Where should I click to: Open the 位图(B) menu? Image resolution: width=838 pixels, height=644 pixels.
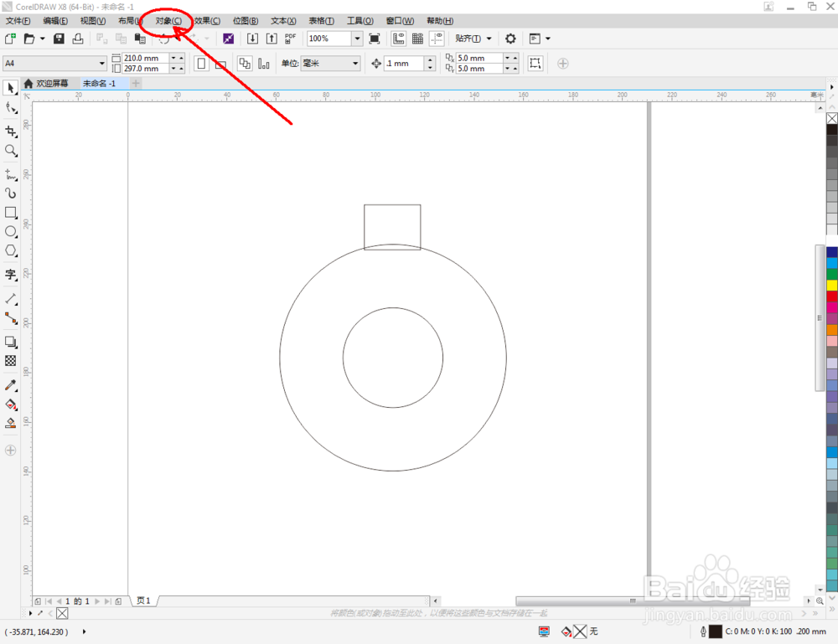(x=246, y=21)
